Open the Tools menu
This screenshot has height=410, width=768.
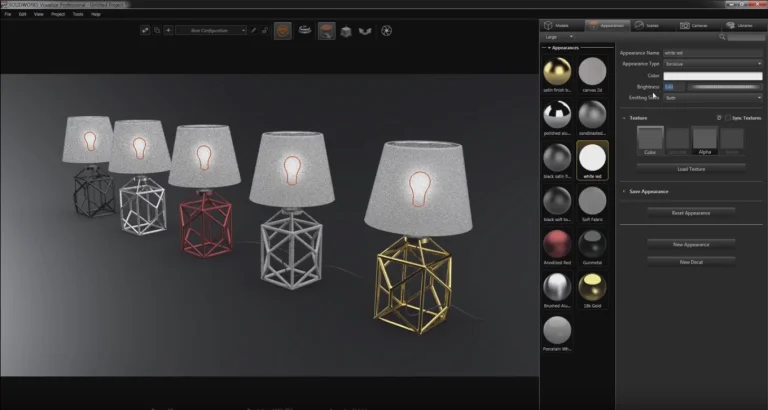tap(78, 14)
